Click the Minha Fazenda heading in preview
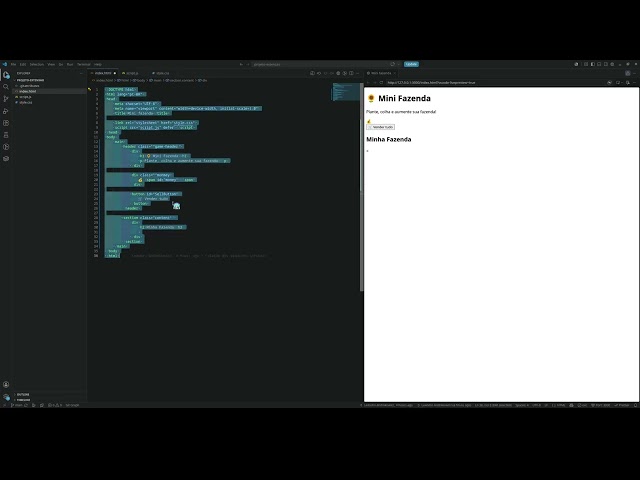This screenshot has width=640, height=480. point(389,140)
